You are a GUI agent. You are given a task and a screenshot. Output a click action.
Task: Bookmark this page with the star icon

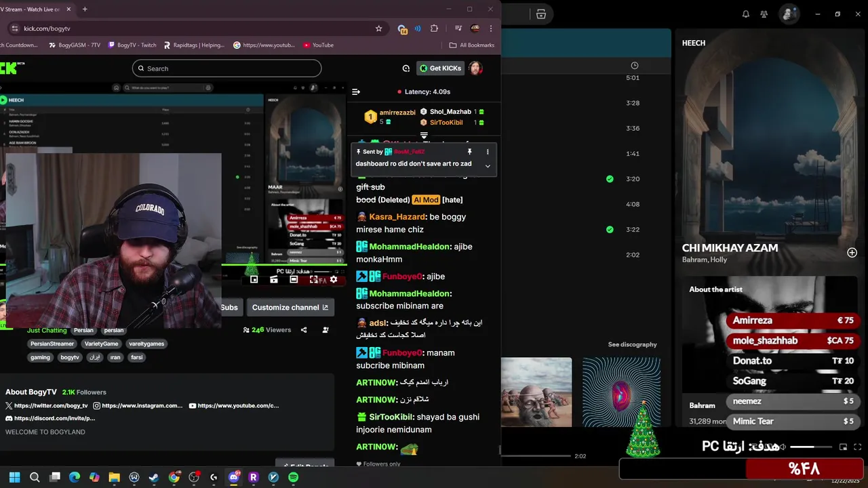pyautogui.click(x=378, y=28)
